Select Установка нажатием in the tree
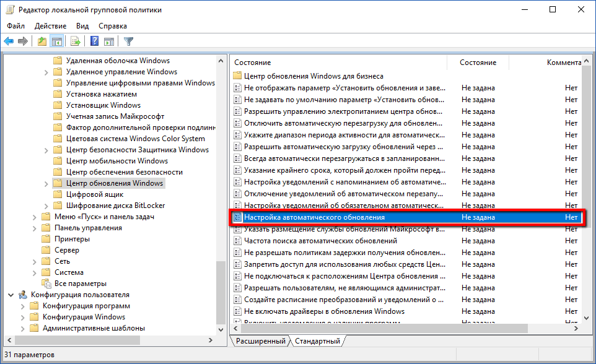Screen dimensions: 596x364 pyautogui.click(x=102, y=94)
